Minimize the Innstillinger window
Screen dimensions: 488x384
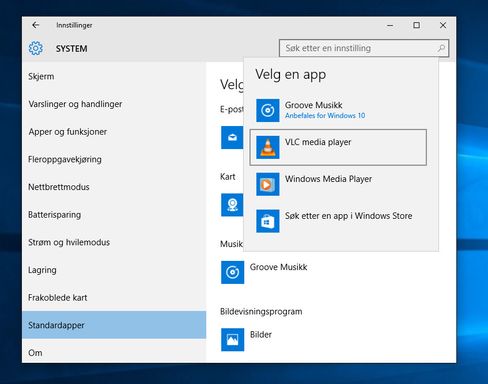[390, 25]
